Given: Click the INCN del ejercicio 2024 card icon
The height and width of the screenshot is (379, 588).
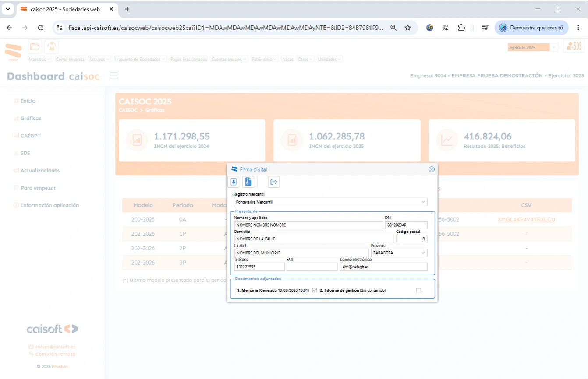Looking at the screenshot, I should [137, 140].
